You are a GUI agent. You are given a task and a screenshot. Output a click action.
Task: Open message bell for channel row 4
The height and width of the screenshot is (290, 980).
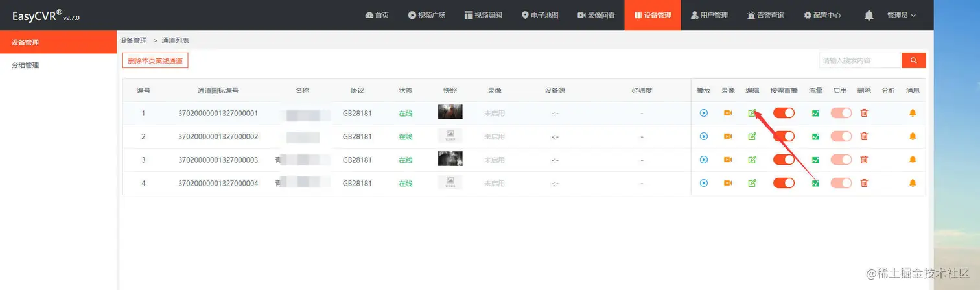coord(913,183)
